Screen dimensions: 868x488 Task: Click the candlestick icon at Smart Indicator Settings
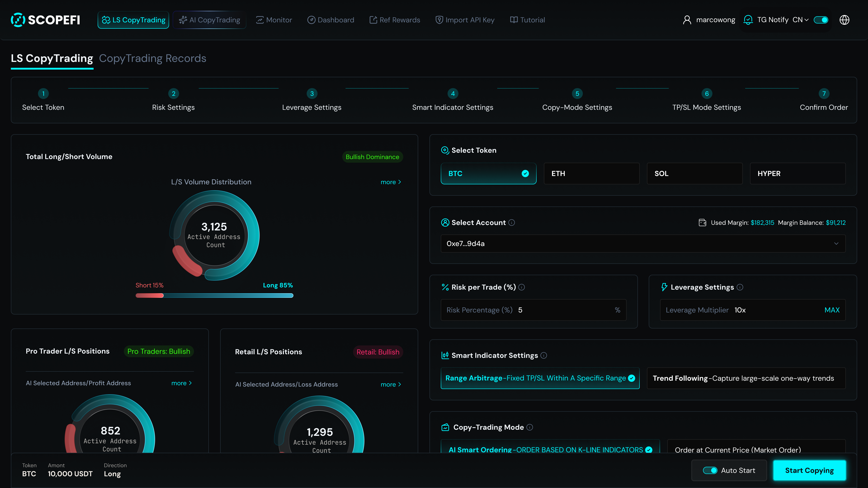[x=445, y=355]
